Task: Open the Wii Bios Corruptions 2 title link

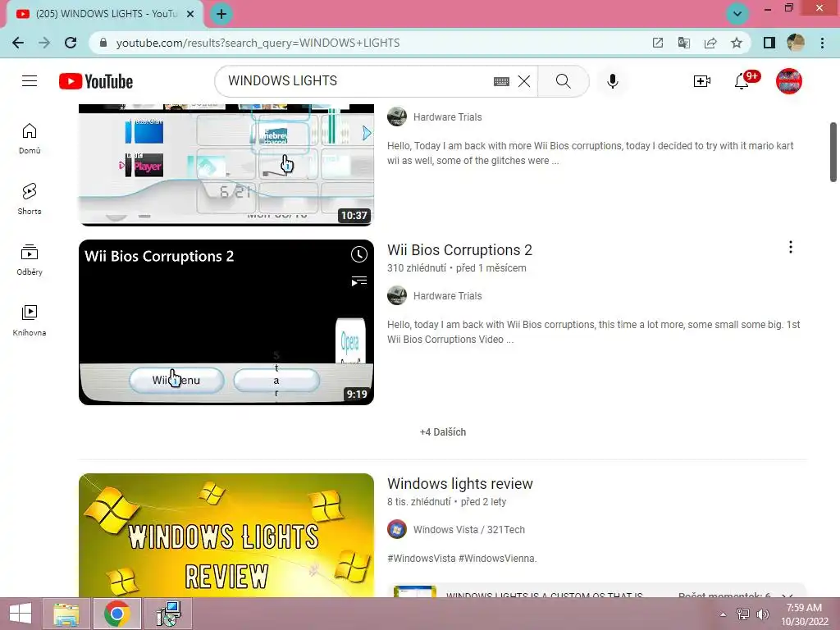Action: pos(459,250)
